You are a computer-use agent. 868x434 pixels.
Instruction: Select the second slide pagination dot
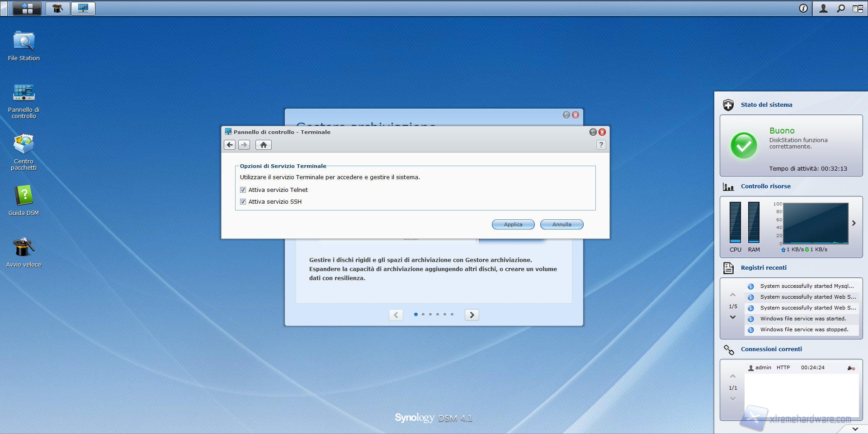click(423, 314)
